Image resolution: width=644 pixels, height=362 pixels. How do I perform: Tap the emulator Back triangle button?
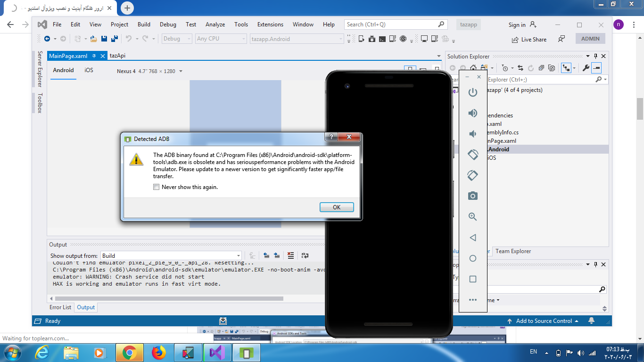[472, 238]
